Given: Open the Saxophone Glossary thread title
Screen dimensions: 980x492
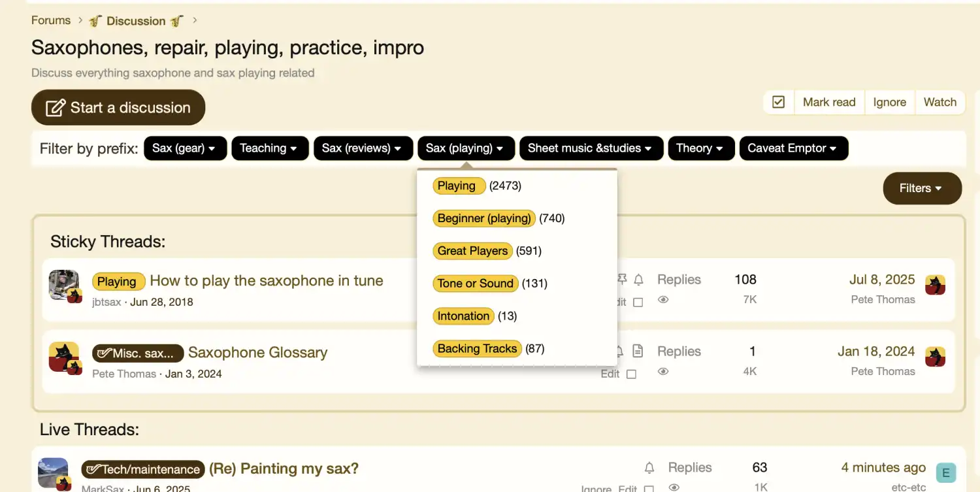Looking at the screenshot, I should click(x=257, y=353).
